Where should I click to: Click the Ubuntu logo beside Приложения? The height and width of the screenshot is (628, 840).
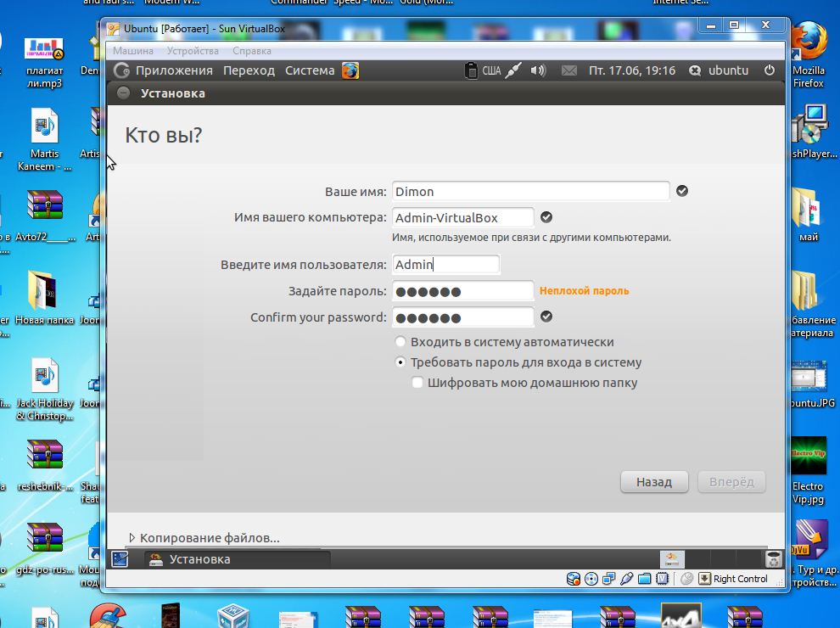(121, 70)
